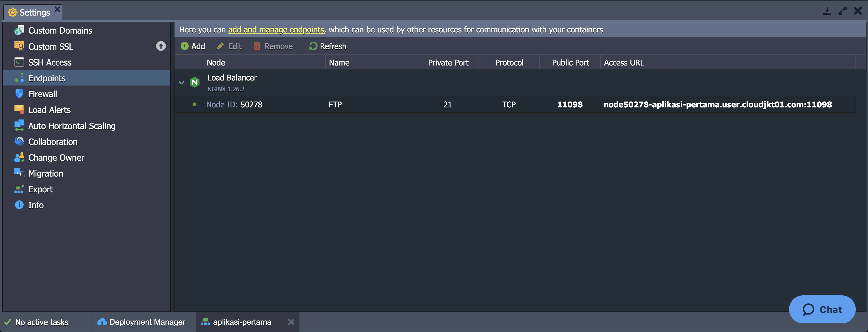Click public port value 11098
This screenshot has height=332, width=868.
point(570,104)
